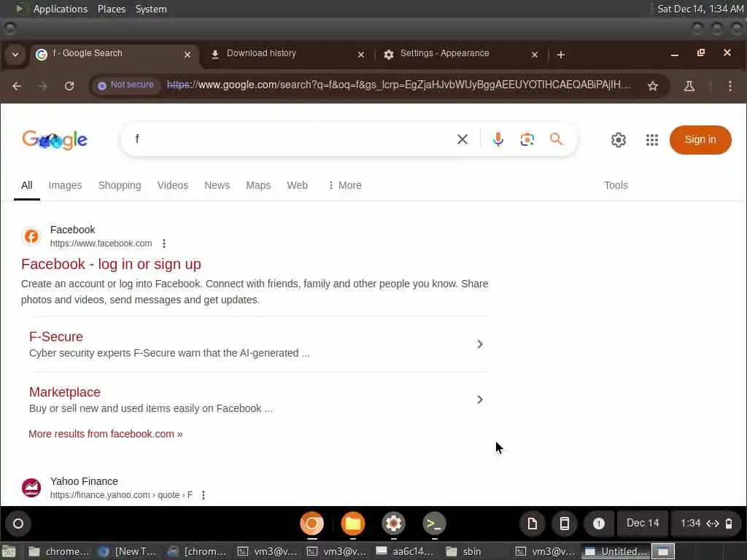Open the Places menu
The image size is (747, 560).
tap(112, 9)
